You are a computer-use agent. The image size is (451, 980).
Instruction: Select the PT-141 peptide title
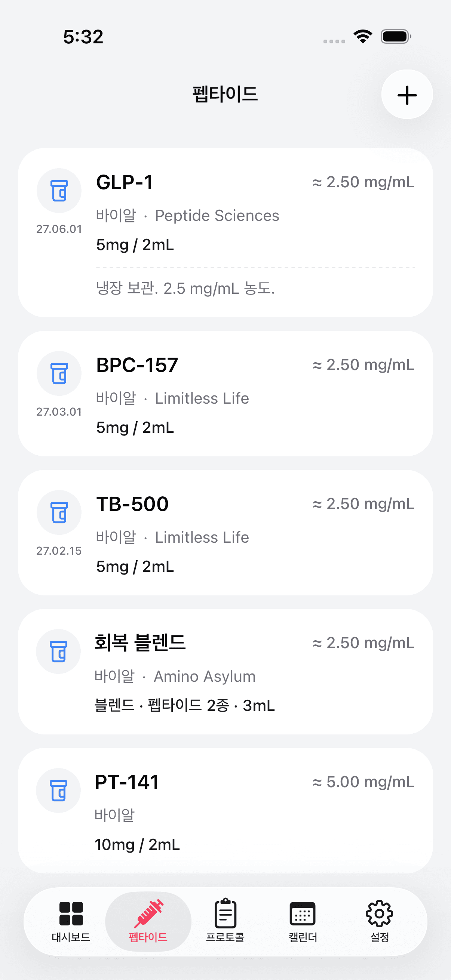click(127, 782)
